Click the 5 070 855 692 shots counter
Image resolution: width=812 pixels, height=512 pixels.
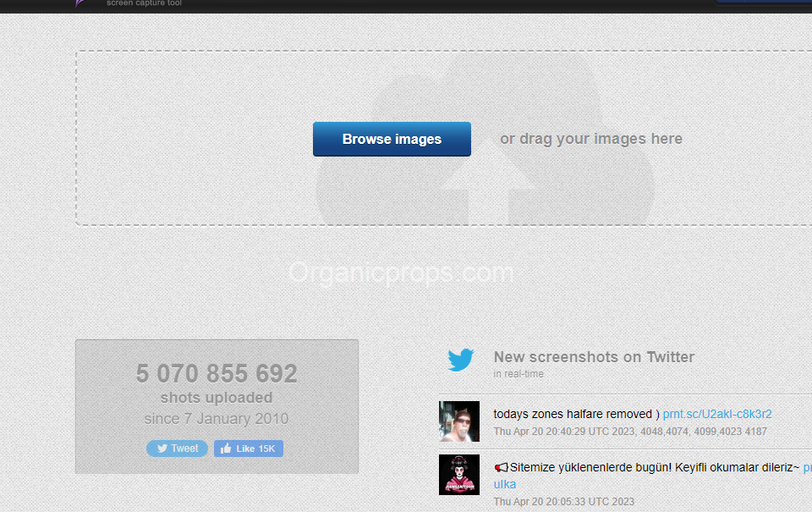tap(217, 373)
